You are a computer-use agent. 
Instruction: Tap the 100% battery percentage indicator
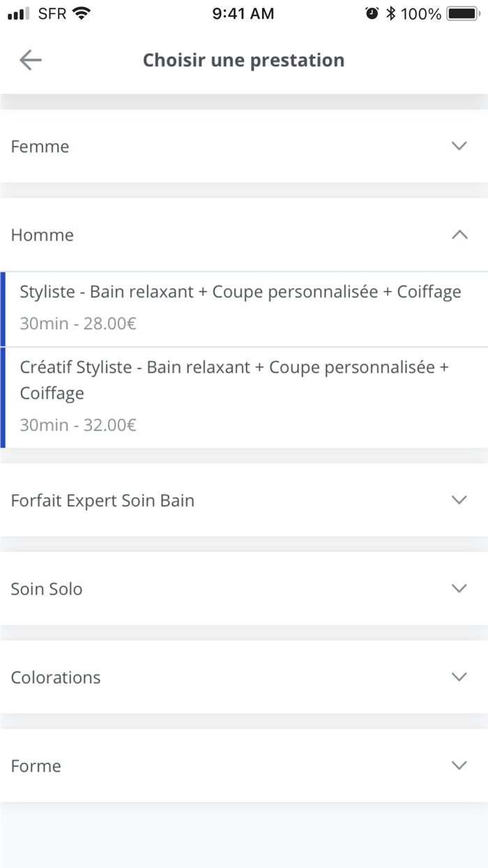click(x=421, y=13)
